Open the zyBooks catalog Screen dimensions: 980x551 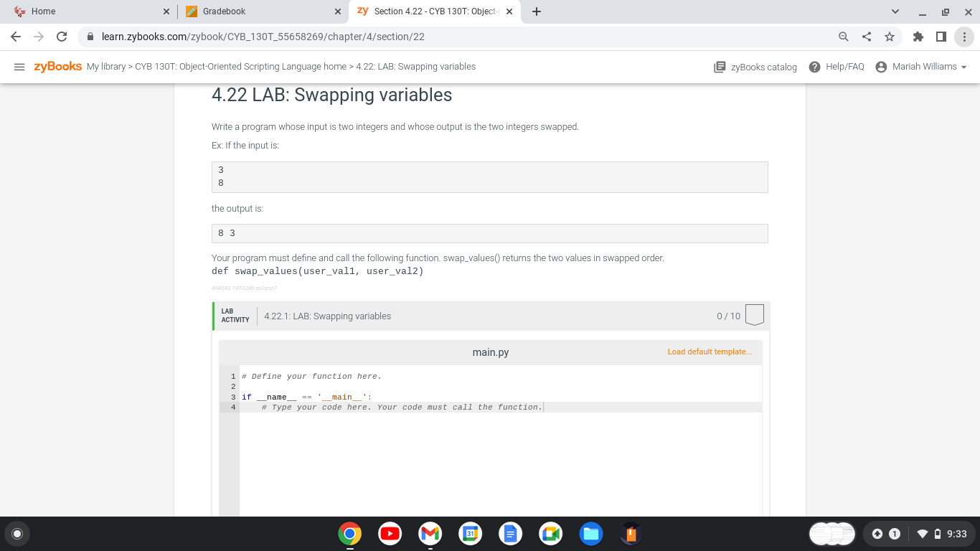(755, 67)
